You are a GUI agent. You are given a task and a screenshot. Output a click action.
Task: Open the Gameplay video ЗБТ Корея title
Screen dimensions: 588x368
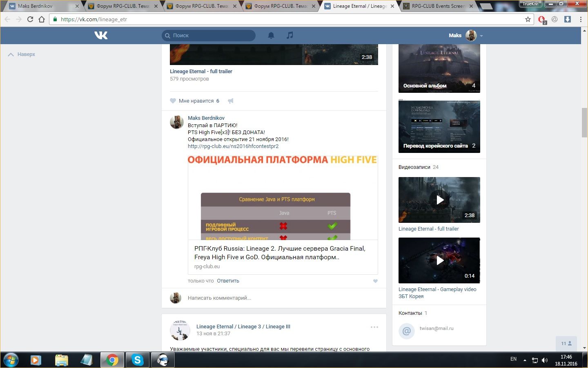pyautogui.click(x=437, y=293)
